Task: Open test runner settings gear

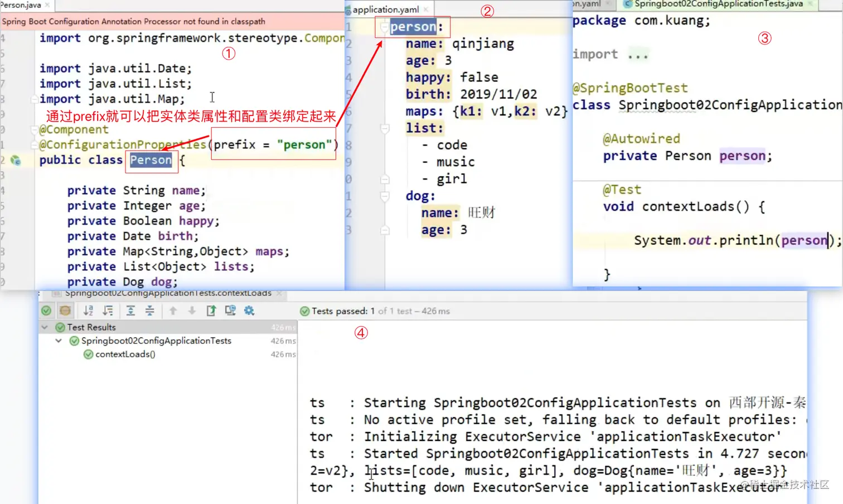Action: tap(249, 311)
